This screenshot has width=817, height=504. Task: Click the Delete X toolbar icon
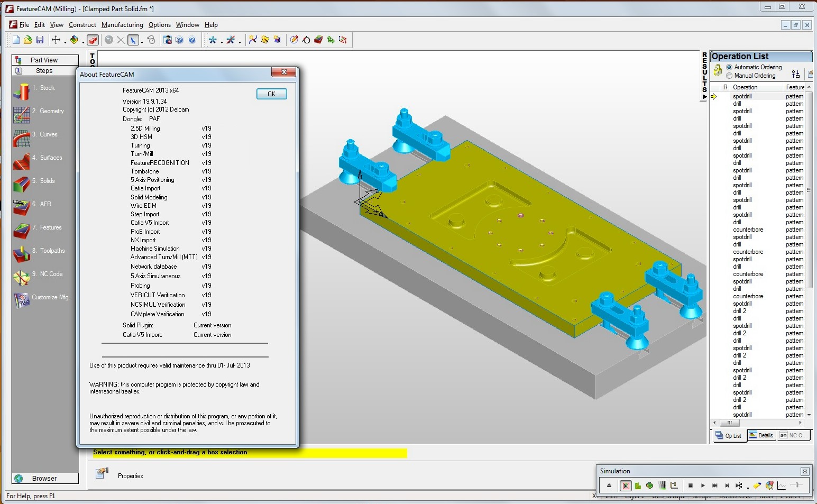tap(121, 40)
